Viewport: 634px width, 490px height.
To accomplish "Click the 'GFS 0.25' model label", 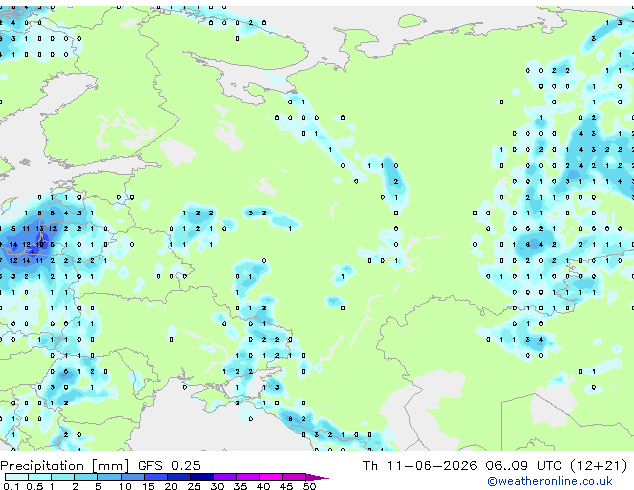I will 169,466.
